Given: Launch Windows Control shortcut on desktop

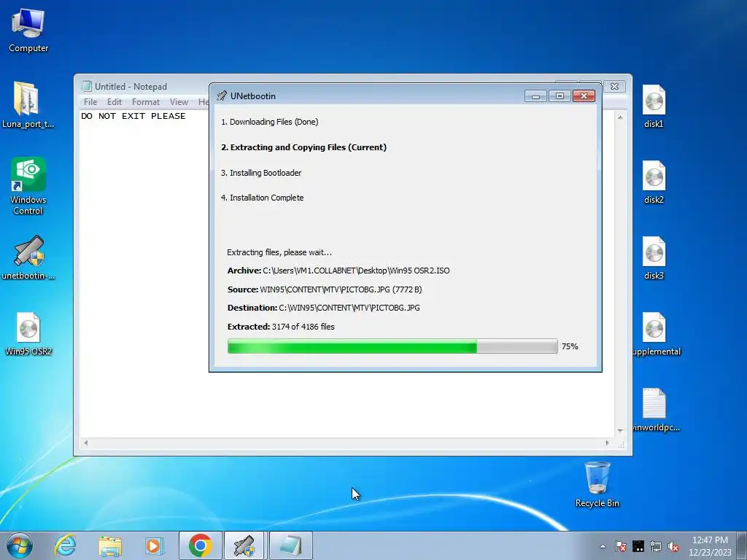Looking at the screenshot, I should click(x=28, y=186).
